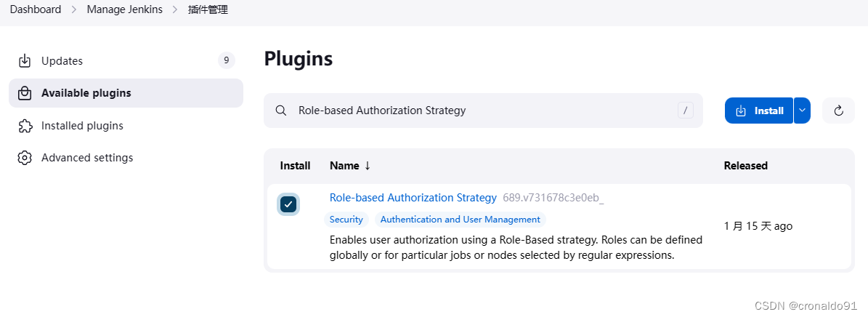868x317 pixels.
Task: Filter by the Security tag
Action: [x=346, y=220]
